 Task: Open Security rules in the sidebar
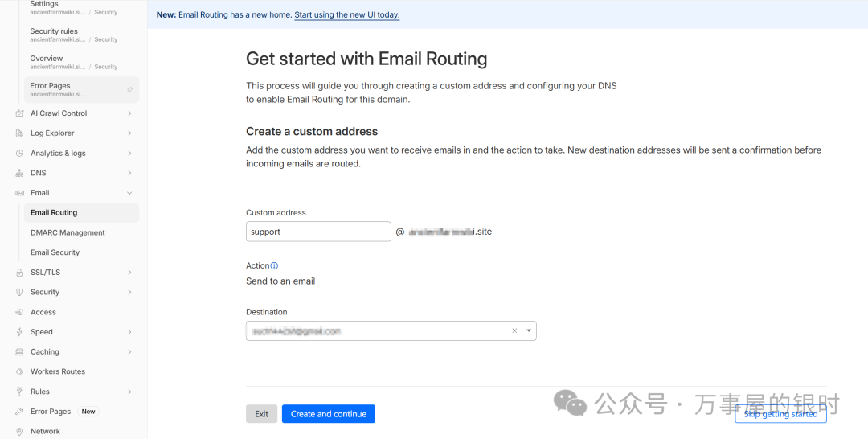point(54,31)
